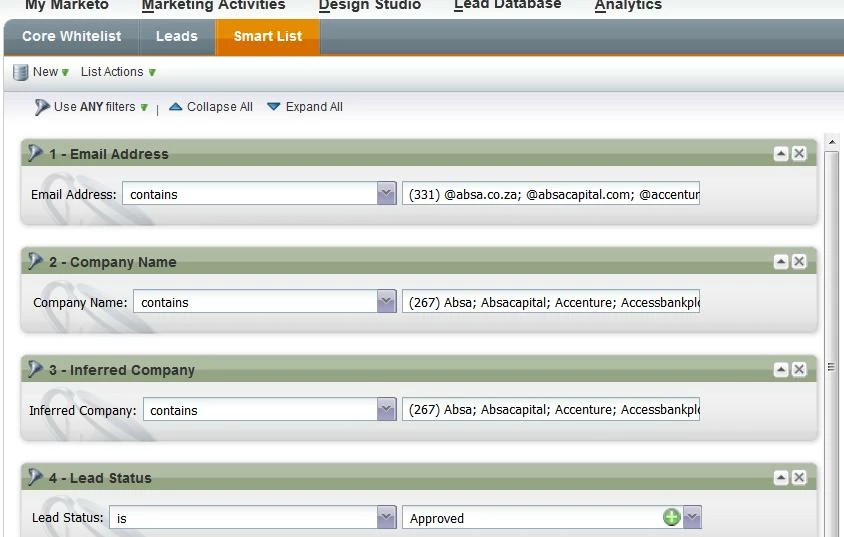This screenshot has height=537, width=844.
Task: Open the Company Name operator dropdown
Action: coord(386,301)
